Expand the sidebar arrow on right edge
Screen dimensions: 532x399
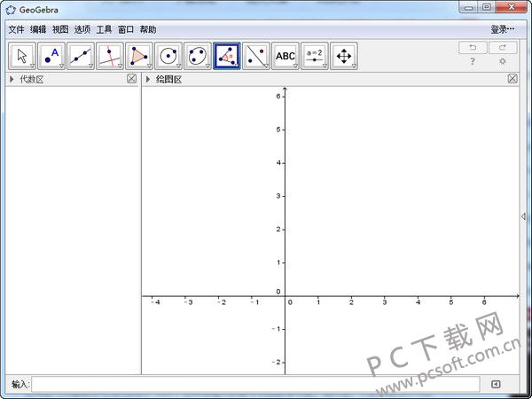(x=523, y=216)
